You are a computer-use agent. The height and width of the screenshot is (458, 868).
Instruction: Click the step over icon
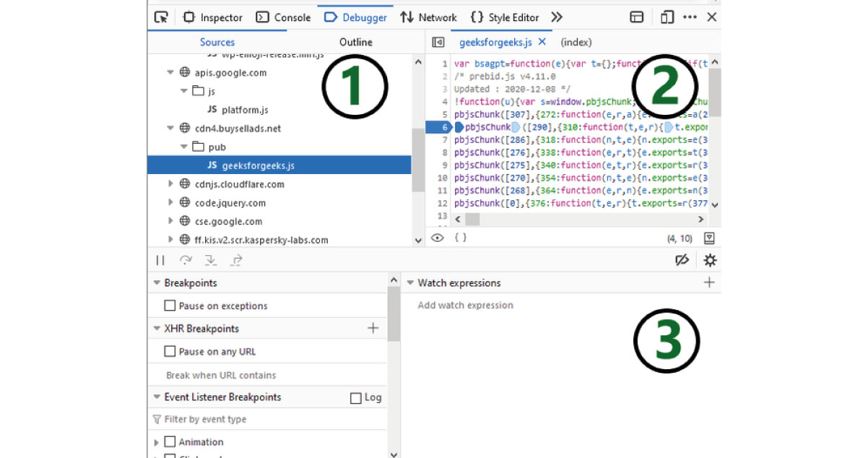point(186,260)
